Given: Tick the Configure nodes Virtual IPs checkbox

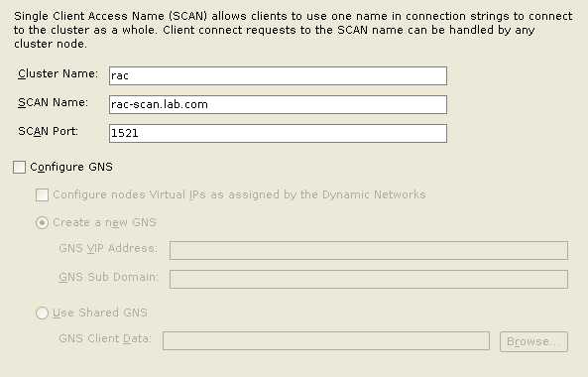Looking at the screenshot, I should point(42,194).
